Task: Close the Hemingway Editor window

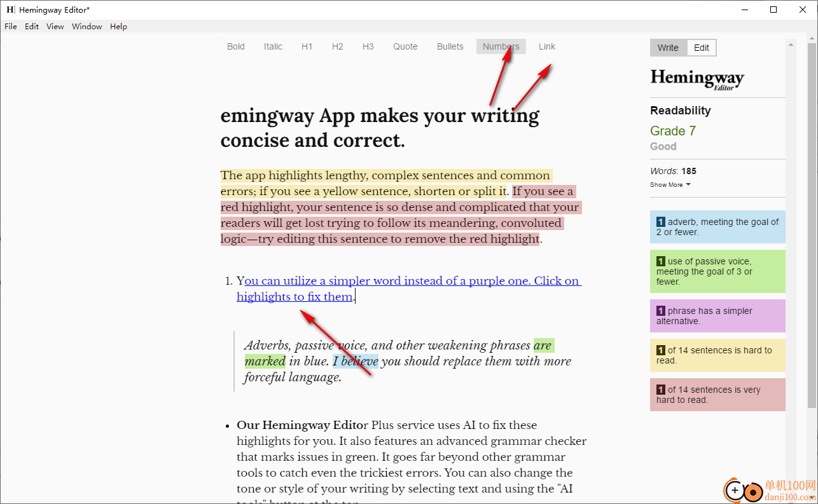Action: tap(803, 10)
